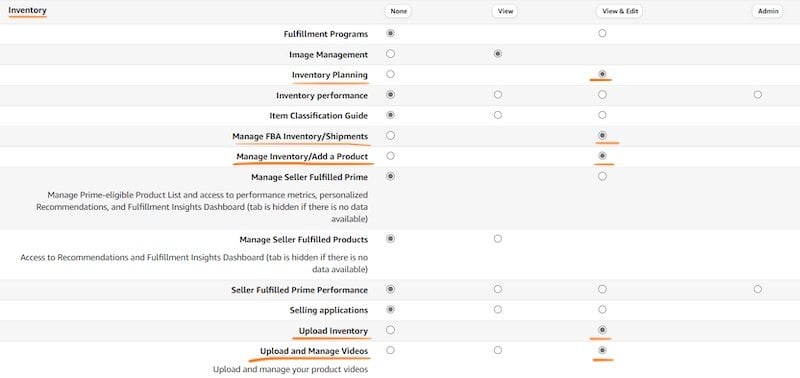Viewport: 800px width, 378px height.
Task: Choose View & Edit for Manage Inventory/Add a Product
Action: pyautogui.click(x=602, y=156)
